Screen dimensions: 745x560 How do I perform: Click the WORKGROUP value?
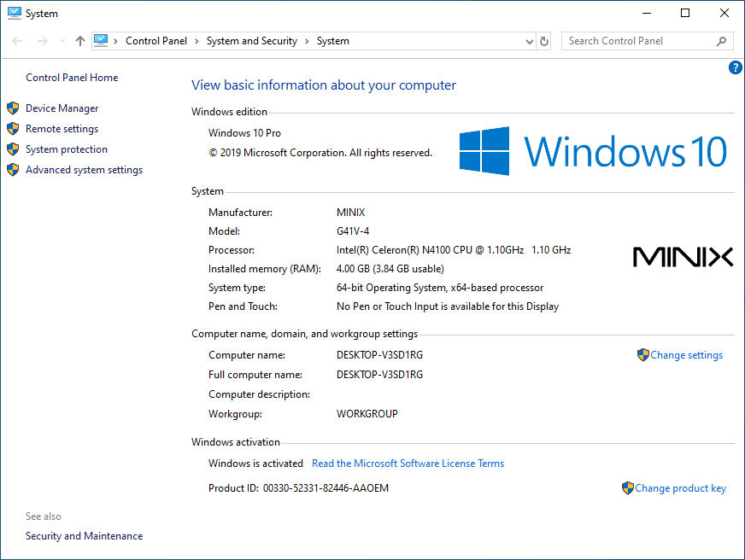pos(367,414)
